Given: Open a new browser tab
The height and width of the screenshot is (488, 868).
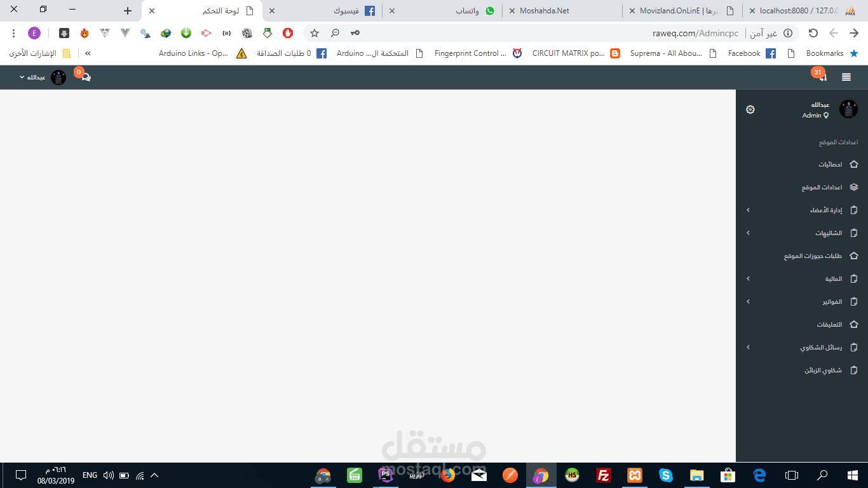Looking at the screenshot, I should (128, 11).
